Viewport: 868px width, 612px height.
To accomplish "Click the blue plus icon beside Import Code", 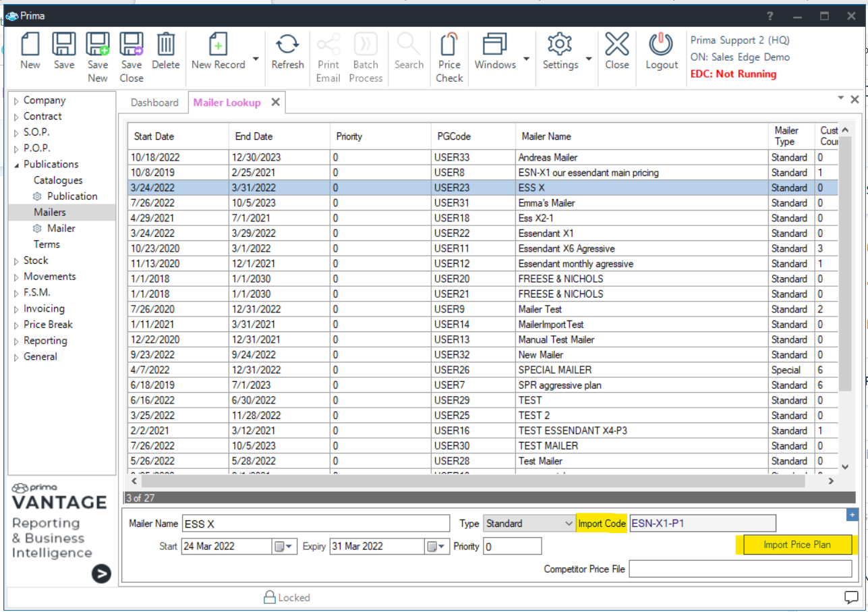I will click(851, 516).
